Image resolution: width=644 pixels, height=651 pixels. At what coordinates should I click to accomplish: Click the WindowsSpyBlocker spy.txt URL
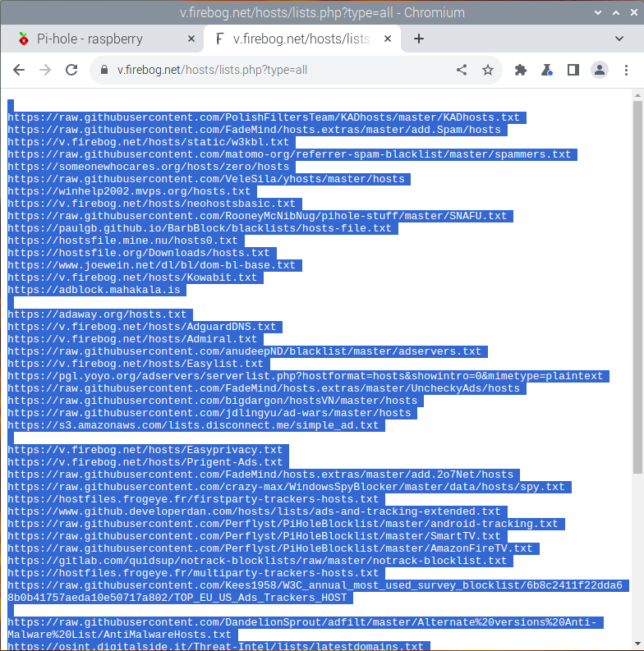(286, 487)
